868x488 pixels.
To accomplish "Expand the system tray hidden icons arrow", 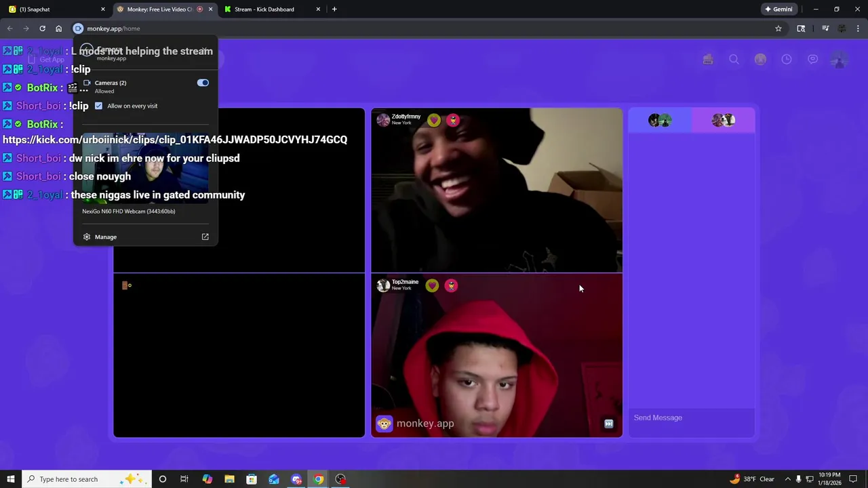I will pos(787,479).
